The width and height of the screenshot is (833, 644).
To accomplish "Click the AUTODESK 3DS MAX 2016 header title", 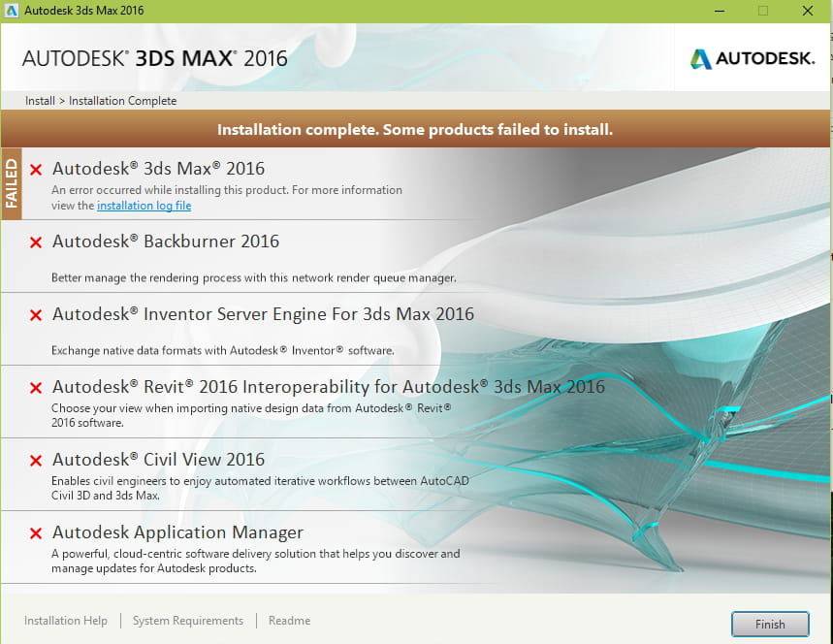I will [154, 58].
